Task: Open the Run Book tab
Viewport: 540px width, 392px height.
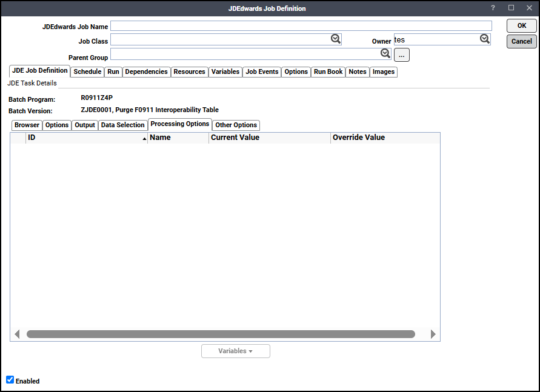Action: 328,71
